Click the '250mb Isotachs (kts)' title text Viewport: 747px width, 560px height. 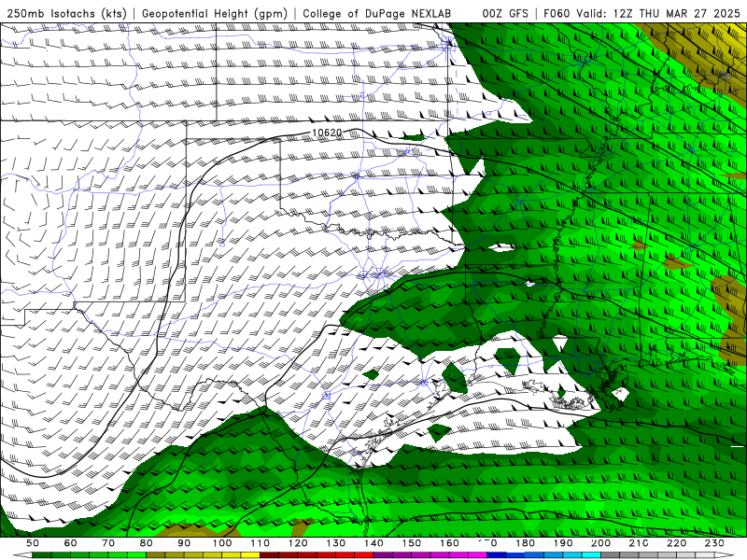pos(67,13)
